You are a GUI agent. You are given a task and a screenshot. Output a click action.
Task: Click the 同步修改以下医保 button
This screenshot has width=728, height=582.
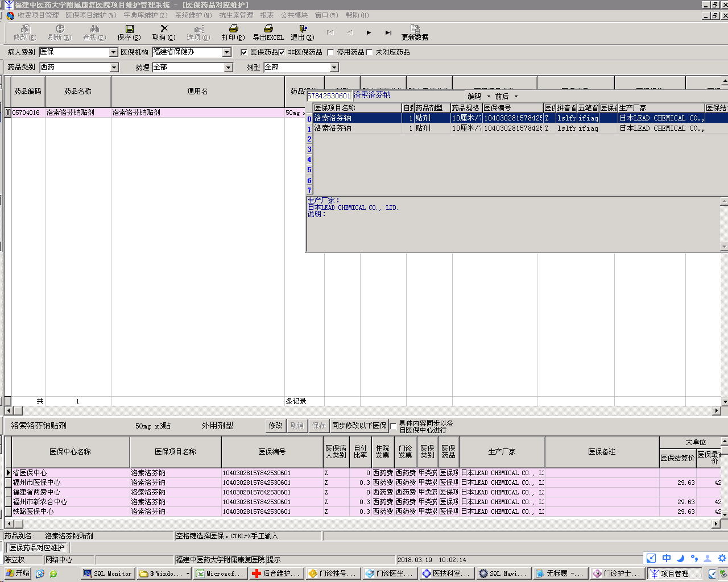point(359,426)
